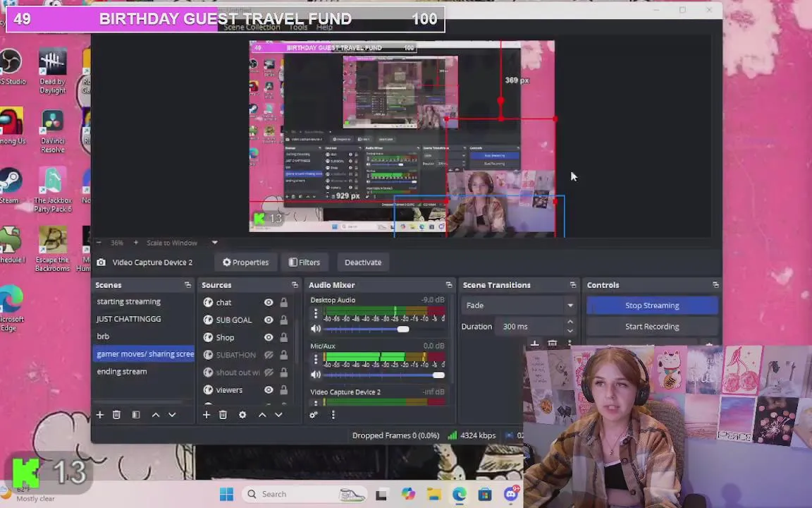
Task: Open Mic/Aux three-dot options
Action: coord(315,359)
